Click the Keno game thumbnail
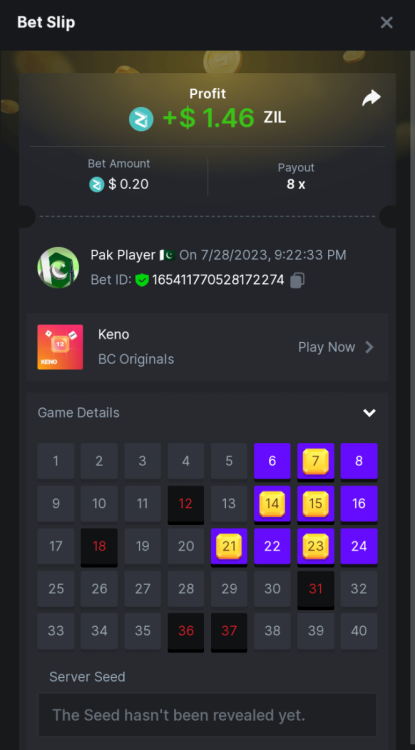Viewport: 415px width, 750px height. [60, 347]
